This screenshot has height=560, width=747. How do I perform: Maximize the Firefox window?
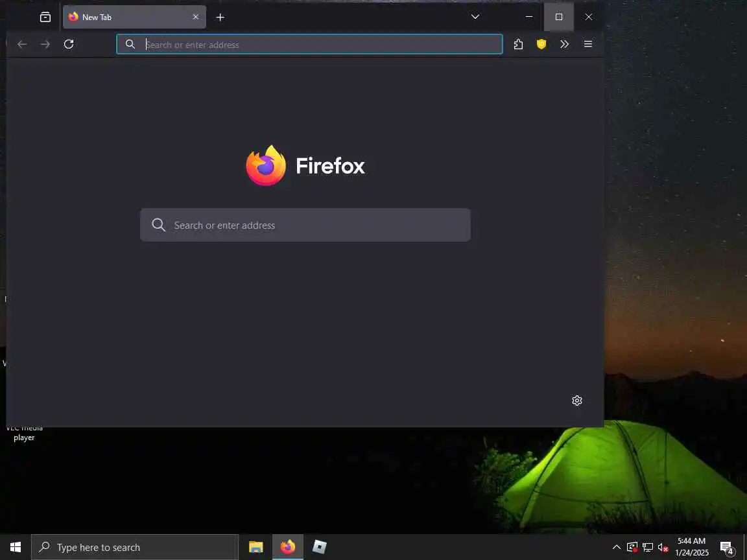(559, 17)
